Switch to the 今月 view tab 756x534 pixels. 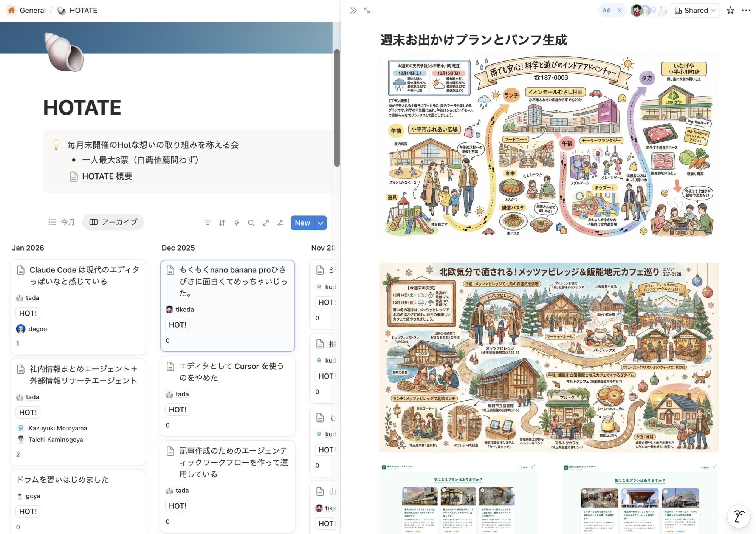pos(62,222)
